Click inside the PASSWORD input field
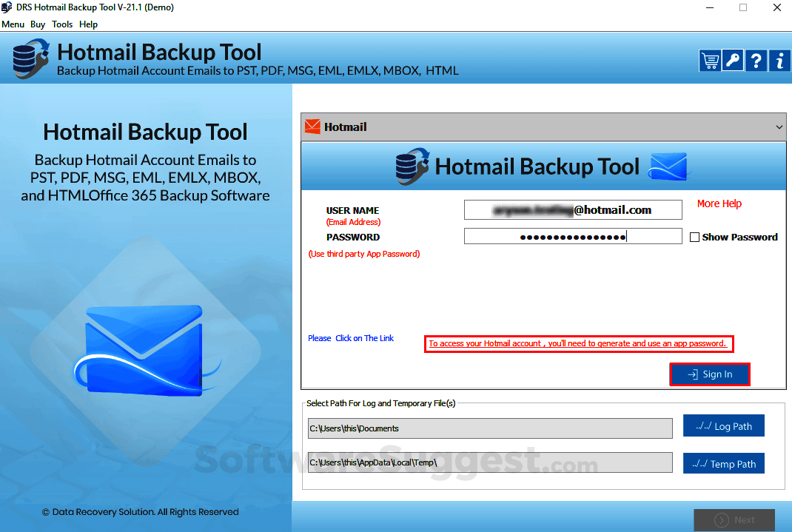 tap(572, 235)
